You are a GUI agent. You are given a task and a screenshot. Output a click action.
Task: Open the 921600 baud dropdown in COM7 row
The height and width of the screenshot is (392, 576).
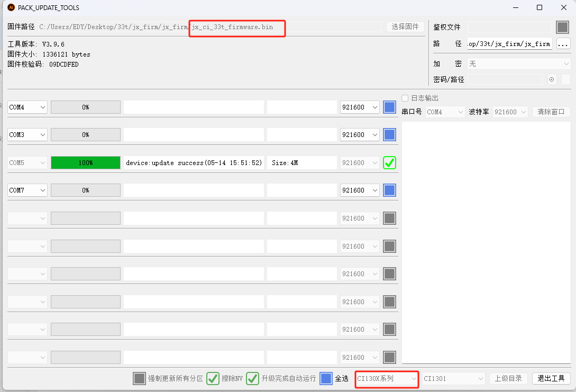click(x=360, y=190)
